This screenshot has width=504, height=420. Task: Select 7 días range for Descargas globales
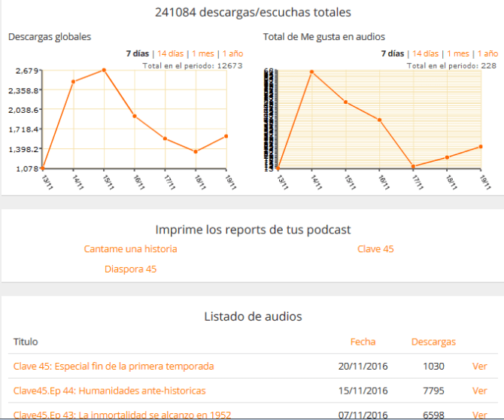138,53
